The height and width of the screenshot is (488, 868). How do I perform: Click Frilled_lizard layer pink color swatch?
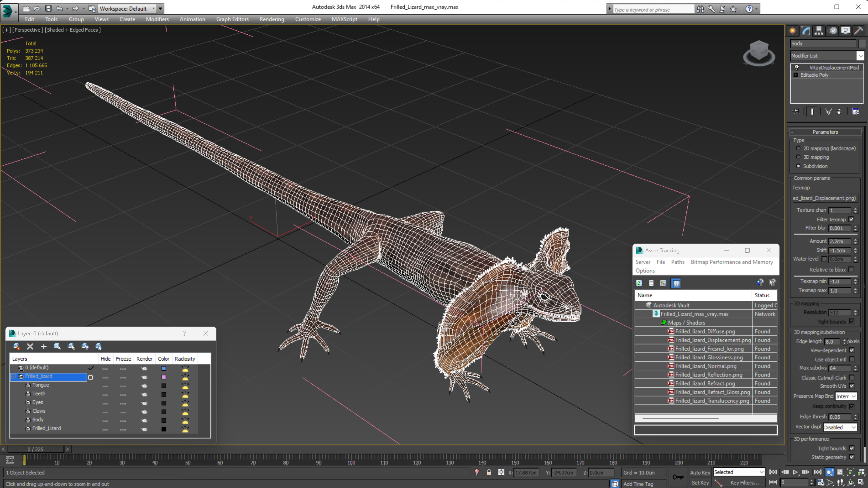tap(164, 377)
